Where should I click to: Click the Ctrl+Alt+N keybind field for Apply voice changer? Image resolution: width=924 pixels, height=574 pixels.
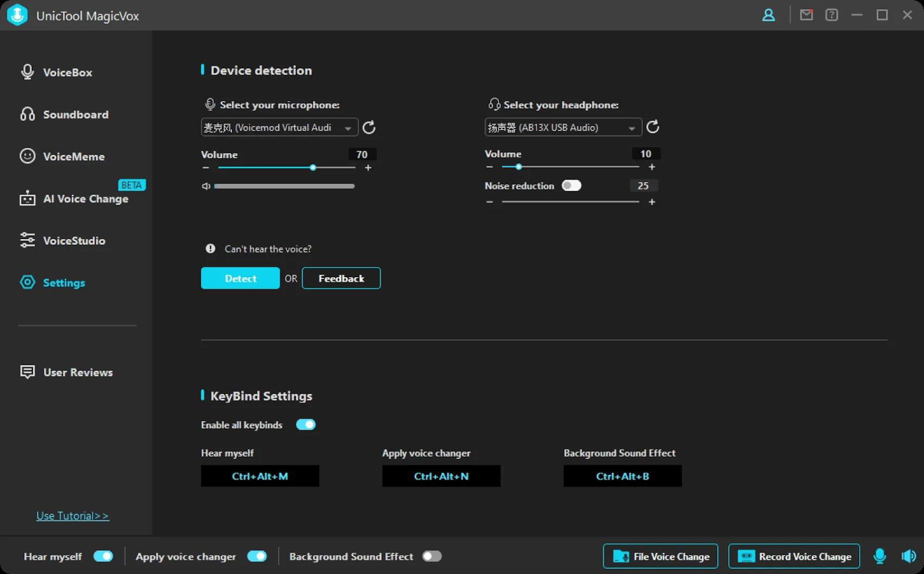[441, 476]
